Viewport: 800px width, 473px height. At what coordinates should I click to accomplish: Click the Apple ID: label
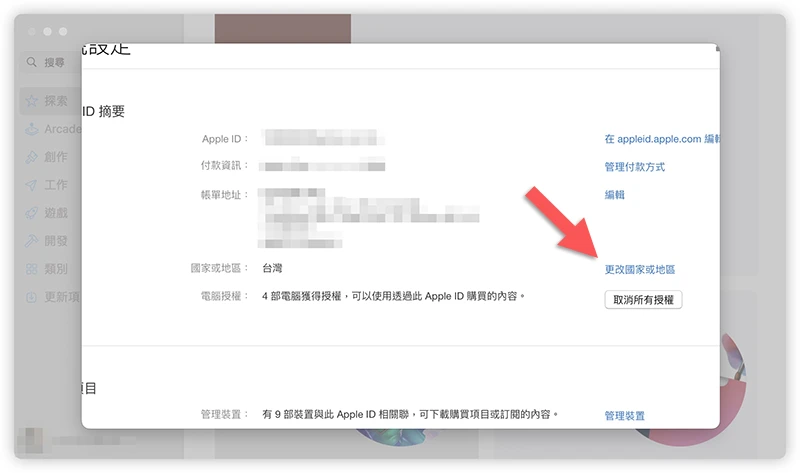click(x=225, y=139)
